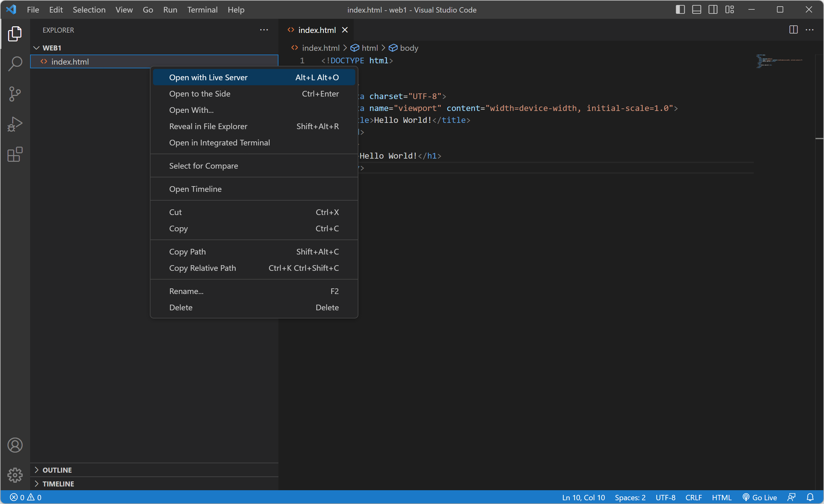Open the Search view in activity bar
Viewport: 824px width, 504px height.
click(x=15, y=64)
